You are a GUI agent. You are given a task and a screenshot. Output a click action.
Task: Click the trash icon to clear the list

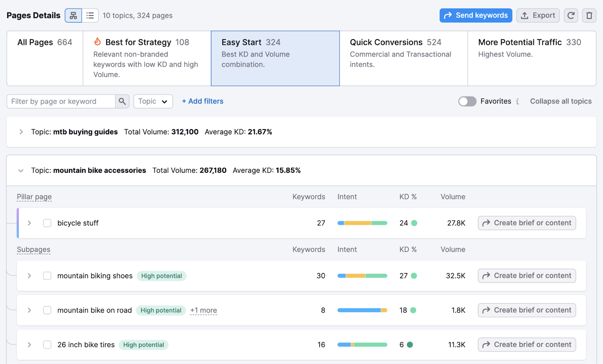(x=589, y=15)
